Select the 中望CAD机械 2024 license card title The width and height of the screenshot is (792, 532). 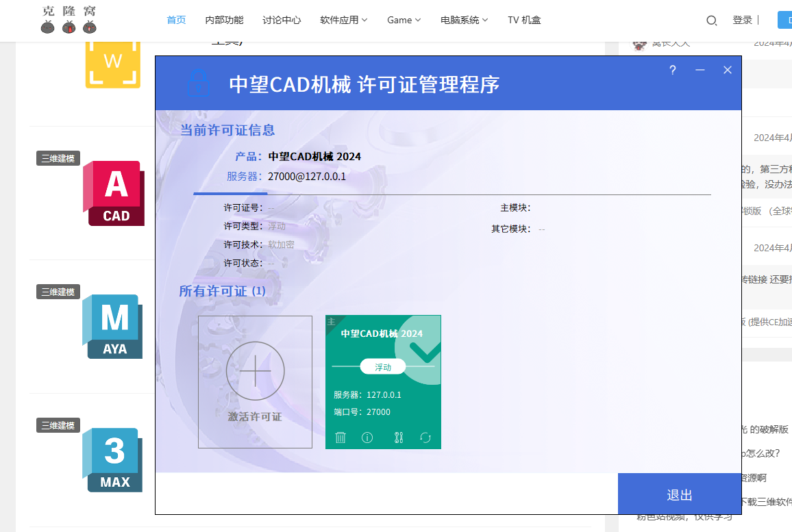click(x=382, y=333)
